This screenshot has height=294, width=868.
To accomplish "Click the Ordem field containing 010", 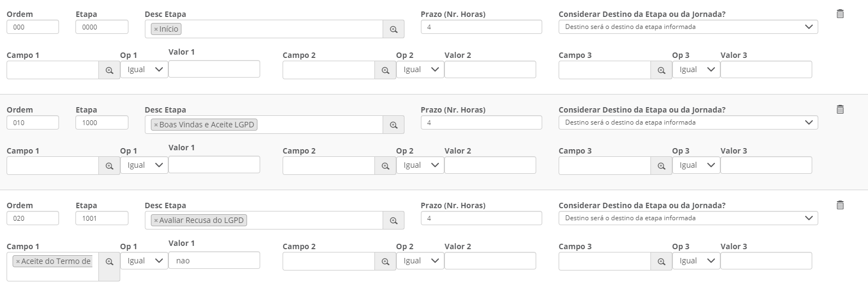I will (32, 123).
